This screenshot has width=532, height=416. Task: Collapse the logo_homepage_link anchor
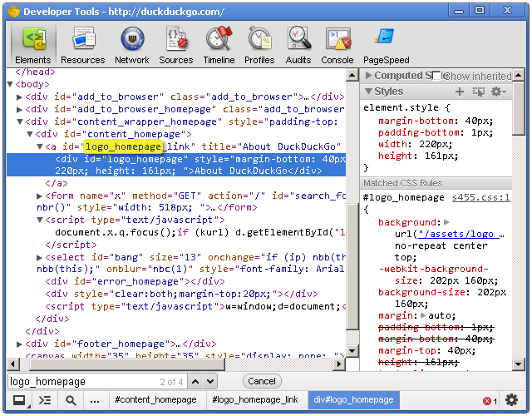click(40, 146)
